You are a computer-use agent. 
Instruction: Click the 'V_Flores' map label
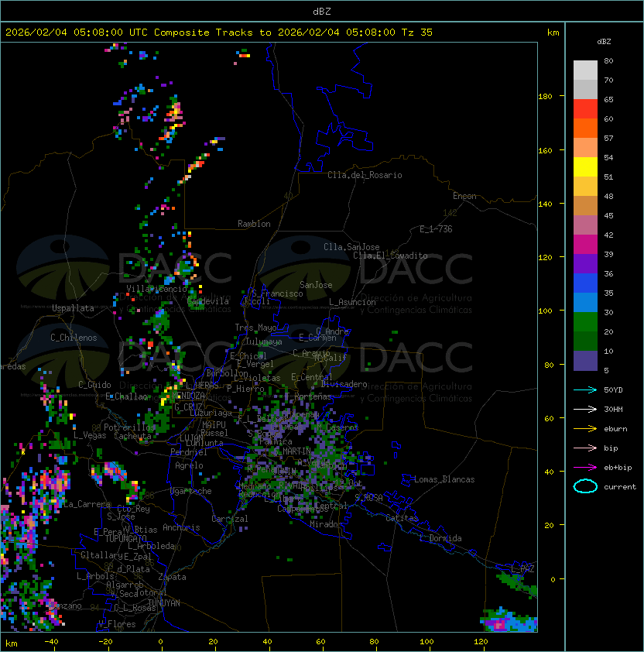[117, 623]
